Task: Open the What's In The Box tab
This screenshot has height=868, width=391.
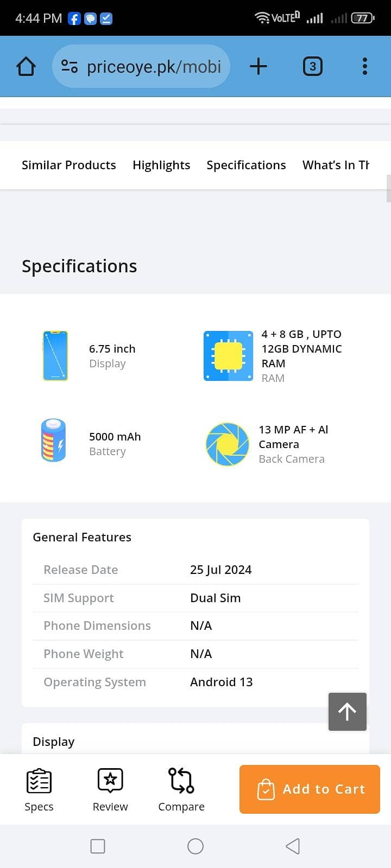Action: (336, 165)
